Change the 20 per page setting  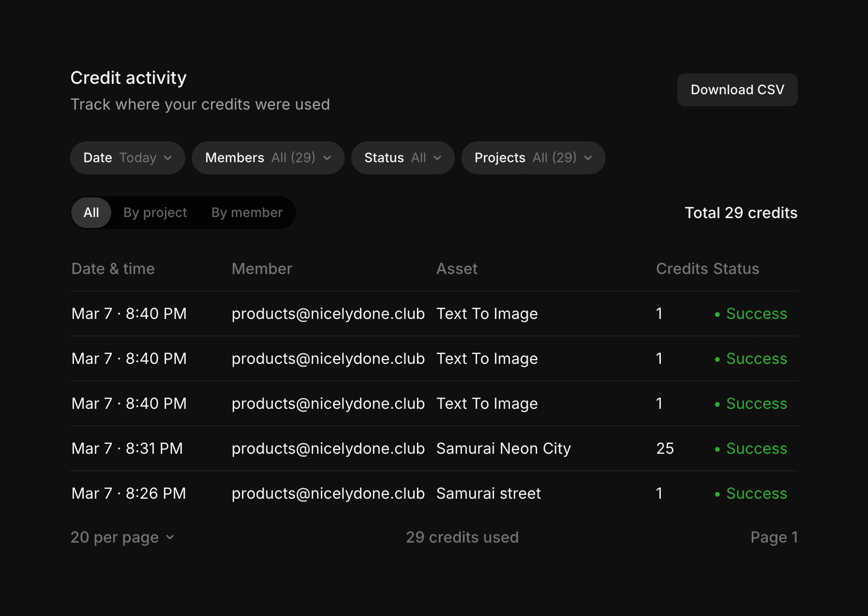122,537
